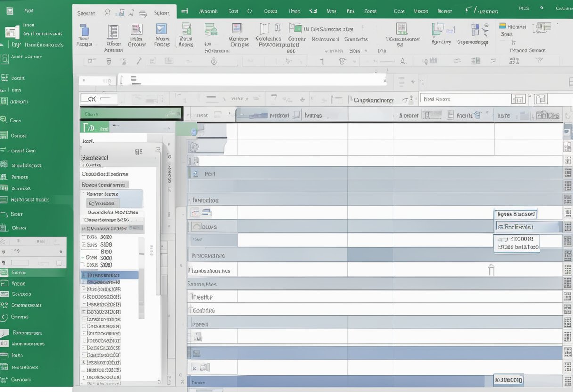This screenshot has width=573, height=392.
Task: Click the large A icon in toolbar row
Action: 402,61
